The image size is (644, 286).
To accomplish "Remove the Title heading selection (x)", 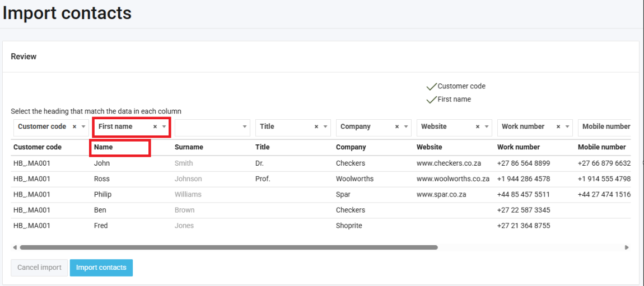I will point(316,127).
